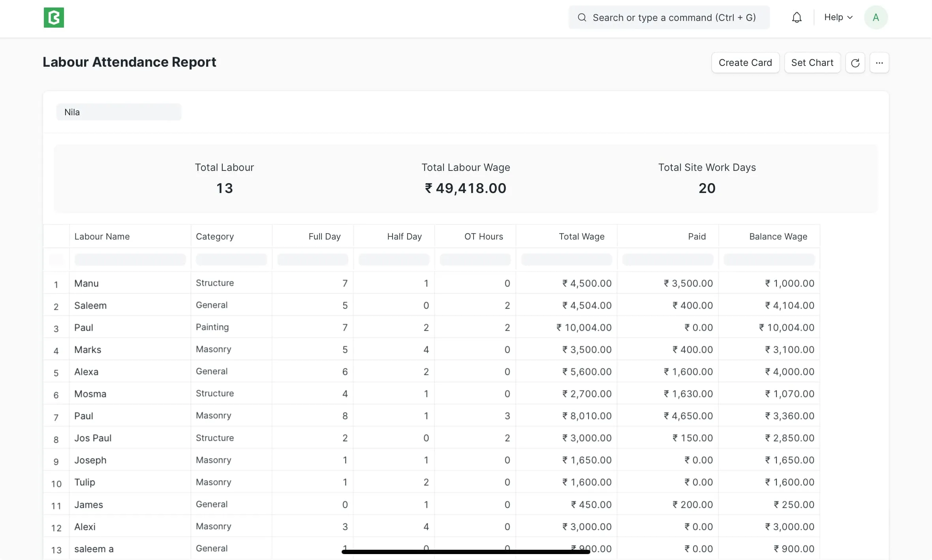Screen dimensions: 932x560
Task: Click the Paid column header
Action: click(x=697, y=236)
